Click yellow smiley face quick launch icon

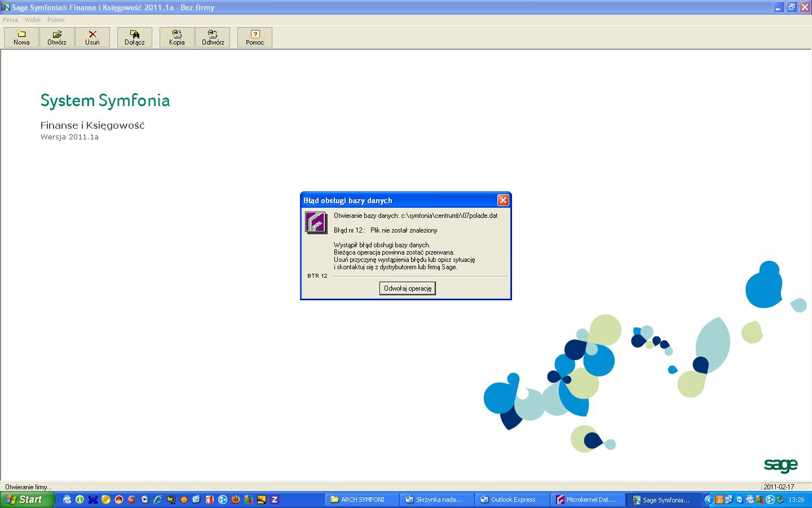click(184, 500)
